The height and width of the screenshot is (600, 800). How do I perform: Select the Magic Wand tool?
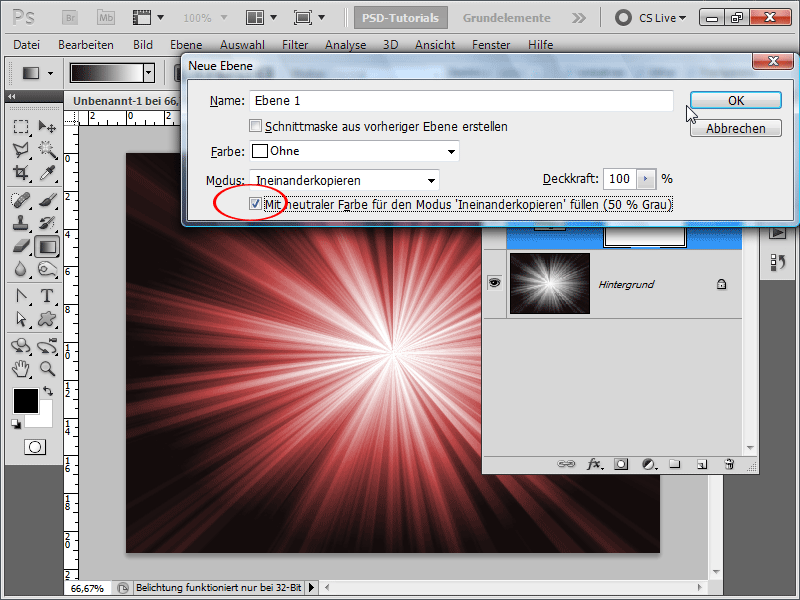[x=47, y=149]
